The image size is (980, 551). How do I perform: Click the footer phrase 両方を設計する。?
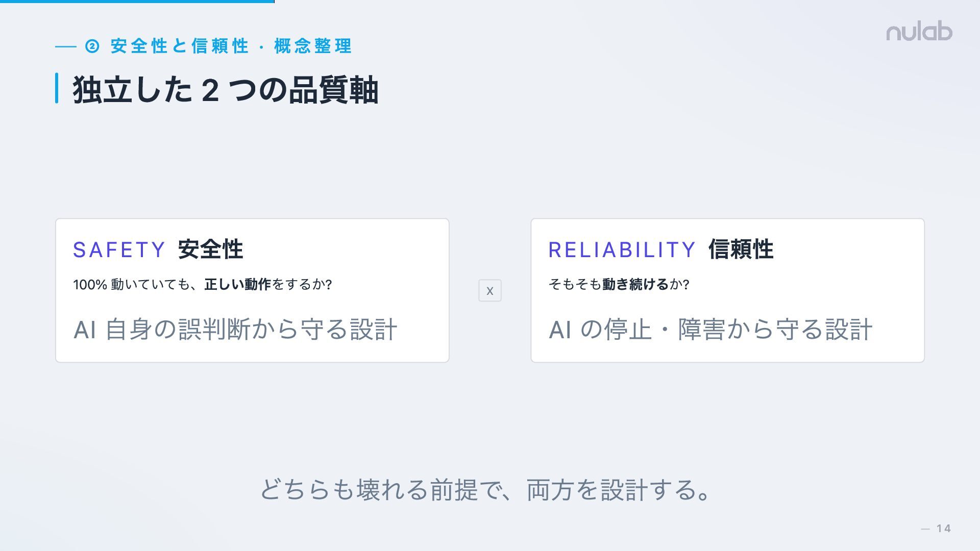(x=619, y=490)
